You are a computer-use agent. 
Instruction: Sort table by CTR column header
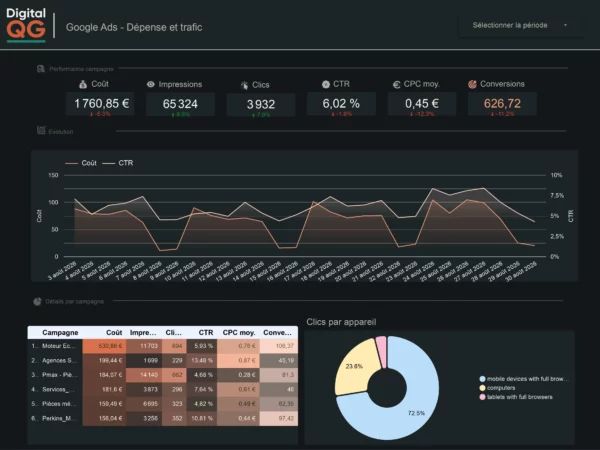click(206, 333)
